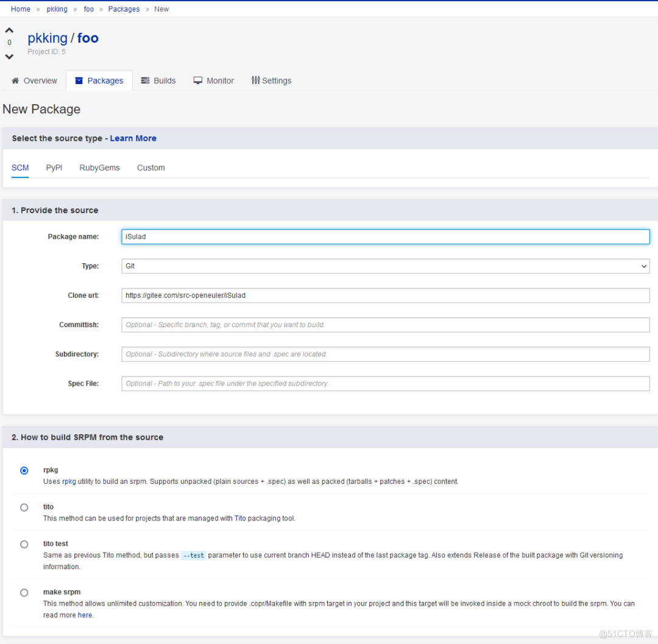The width and height of the screenshot is (658, 644).
Task: Click the '1. Provide the source' heading
Action: point(55,210)
